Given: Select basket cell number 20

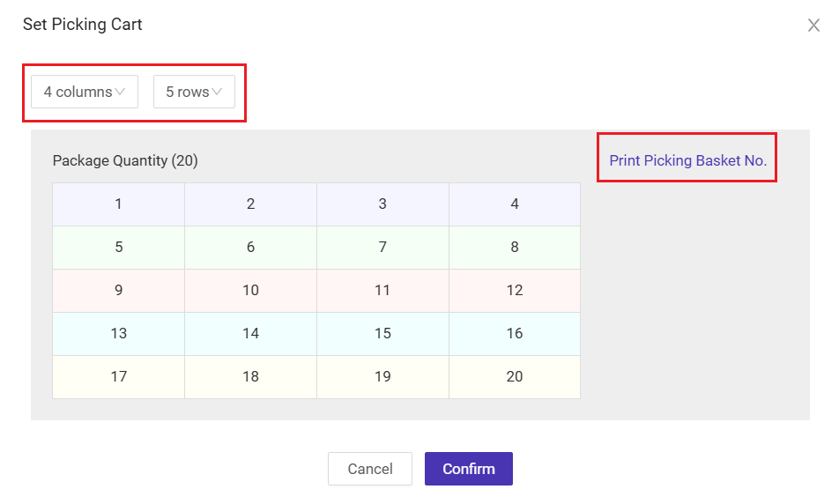Looking at the screenshot, I should pyautogui.click(x=514, y=376).
